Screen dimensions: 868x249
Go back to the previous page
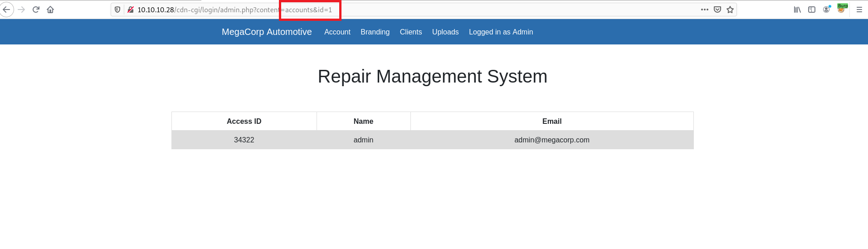6,10
